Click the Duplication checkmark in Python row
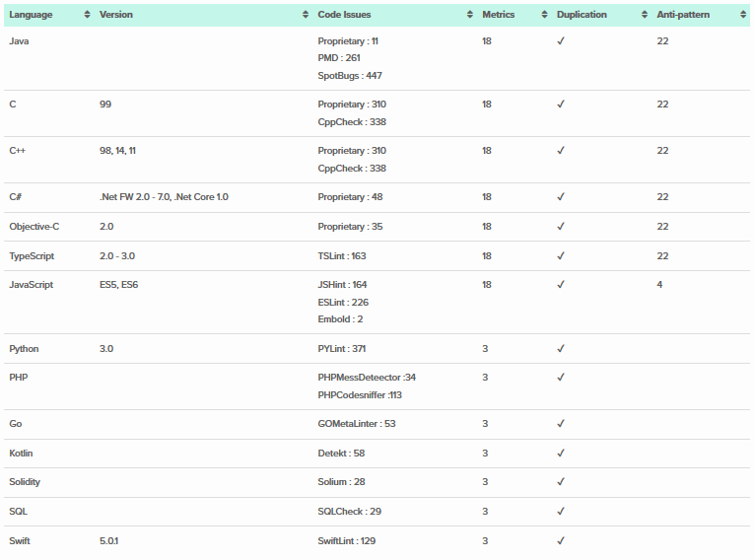This screenshot has height=560, width=755. (561, 349)
